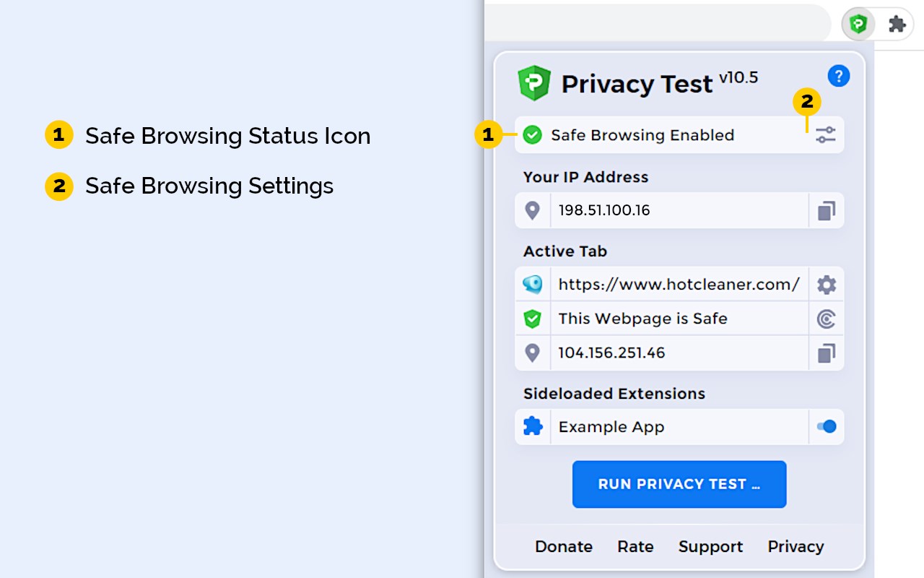Click the hotcleaner.com URL field
The width and height of the screenshot is (924, 578).
tap(679, 285)
